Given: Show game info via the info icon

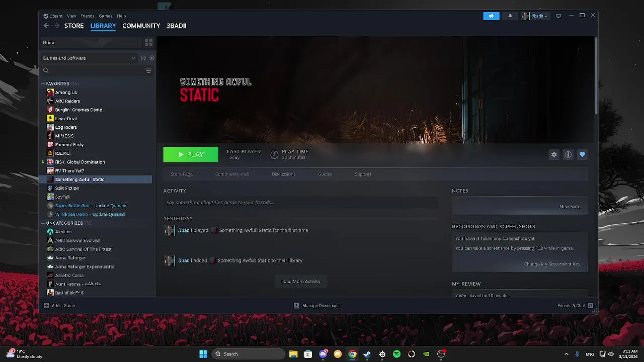Looking at the screenshot, I should tap(568, 155).
